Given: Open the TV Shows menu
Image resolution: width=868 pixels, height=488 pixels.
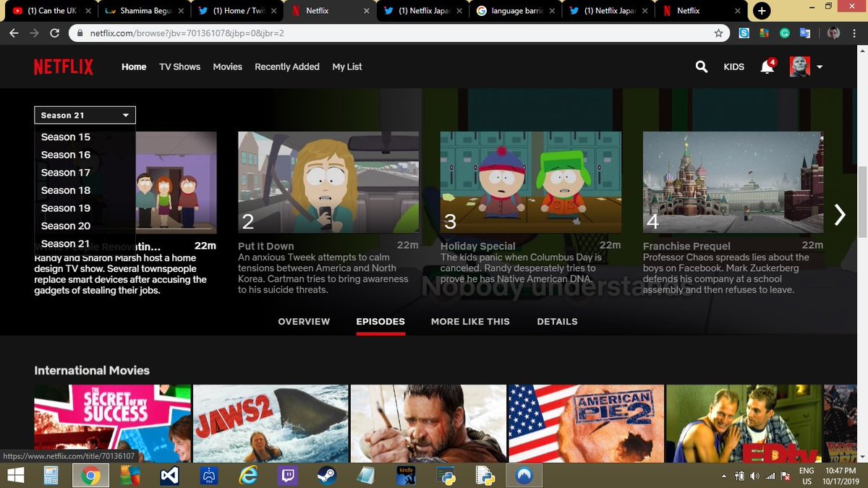Looking at the screenshot, I should point(179,67).
